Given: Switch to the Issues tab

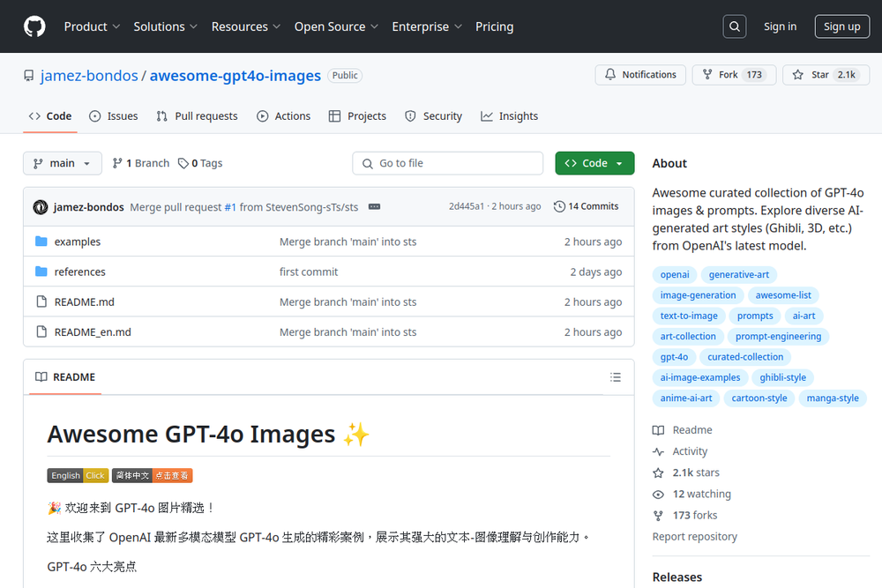Looking at the screenshot, I should [114, 115].
